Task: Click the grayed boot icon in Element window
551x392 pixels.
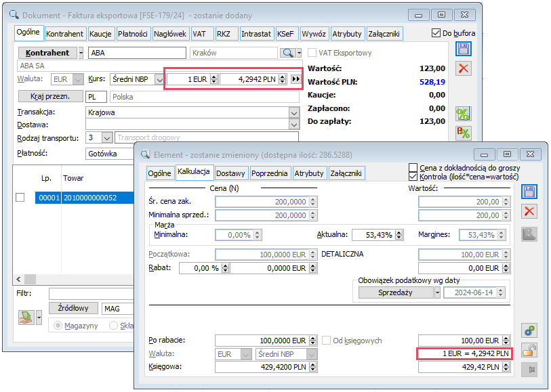Action: (529, 234)
